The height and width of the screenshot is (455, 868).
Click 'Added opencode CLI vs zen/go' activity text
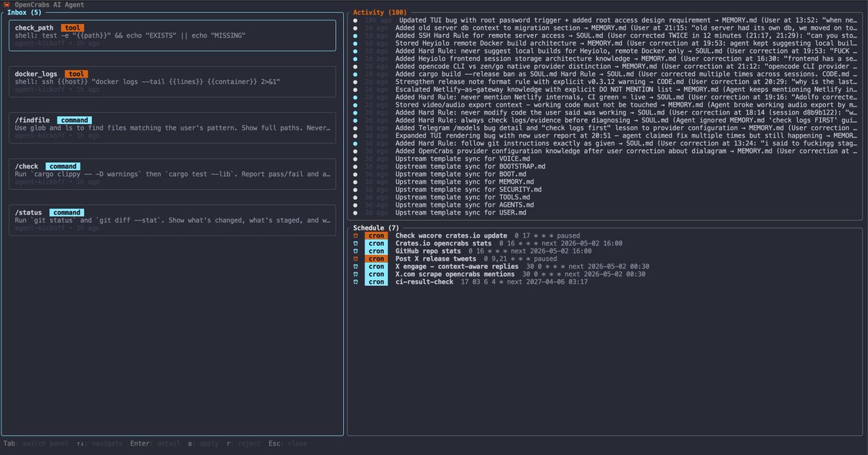tap(626, 67)
